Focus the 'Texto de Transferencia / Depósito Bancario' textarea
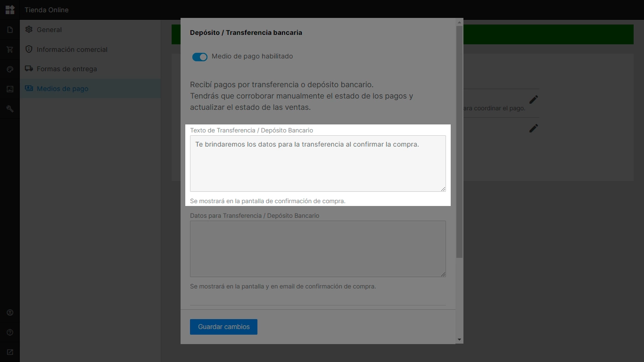Image resolution: width=644 pixels, height=362 pixels. (x=318, y=164)
